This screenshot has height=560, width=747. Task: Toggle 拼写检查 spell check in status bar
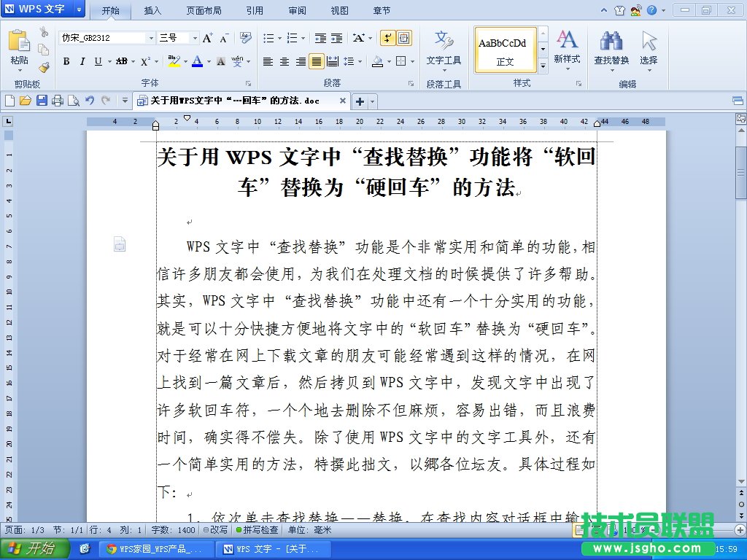point(256,530)
